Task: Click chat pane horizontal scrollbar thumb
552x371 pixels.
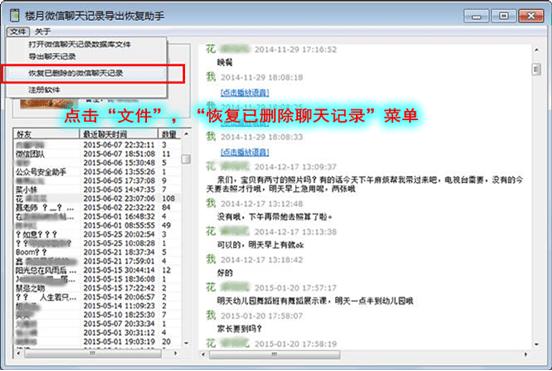Action: pos(275,354)
